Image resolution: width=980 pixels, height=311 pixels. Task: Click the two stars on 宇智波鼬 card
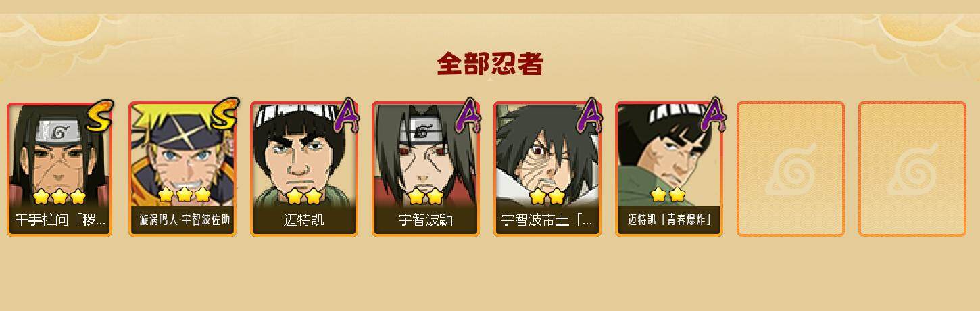(x=426, y=197)
